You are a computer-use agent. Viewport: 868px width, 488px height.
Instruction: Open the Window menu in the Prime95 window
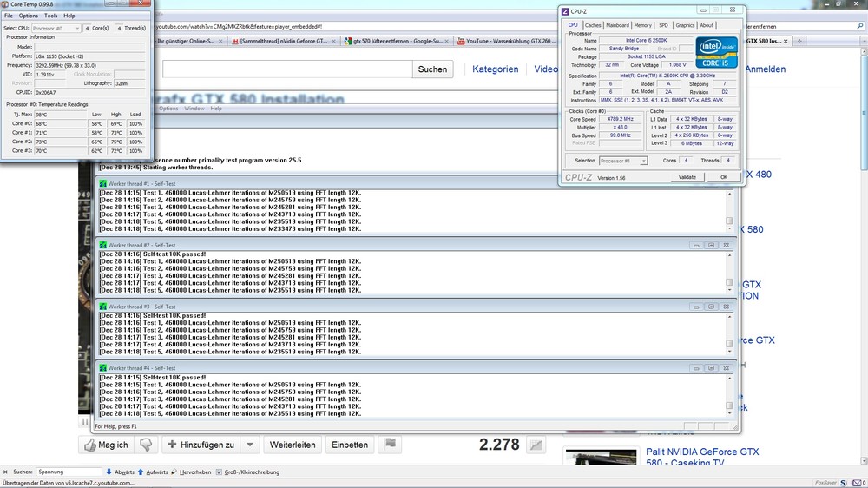194,109
